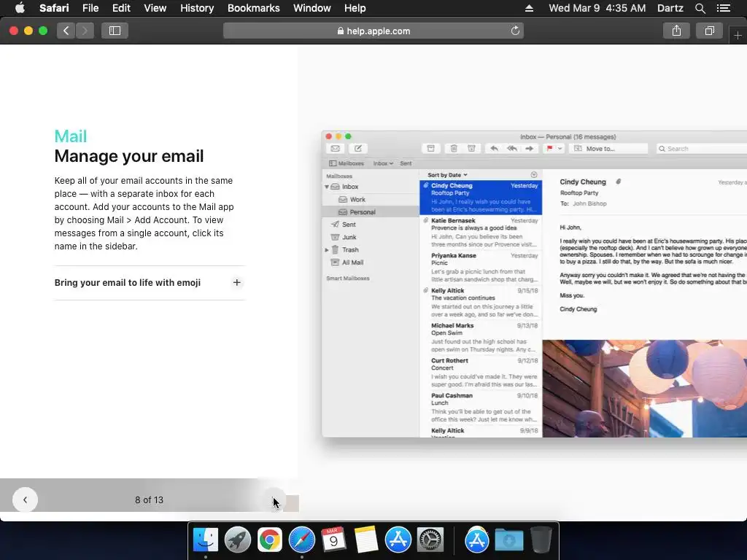Viewport: 747px width, 560px height.
Task: Click the Reply arrow in Mail toolbar
Action: [494, 149]
